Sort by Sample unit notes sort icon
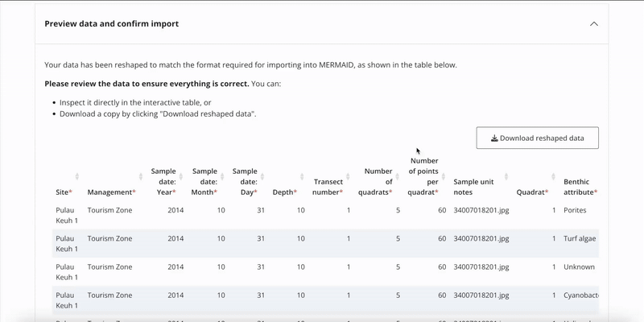 tap(506, 176)
